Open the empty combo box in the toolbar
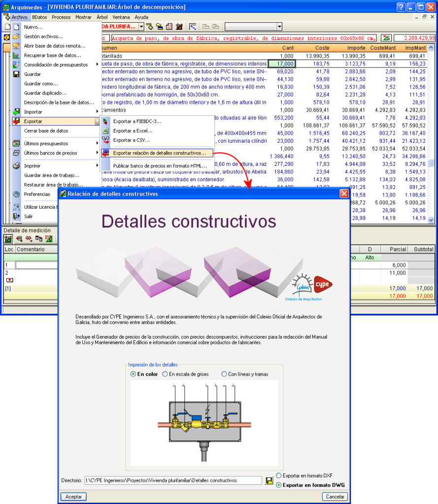 (x=279, y=27)
